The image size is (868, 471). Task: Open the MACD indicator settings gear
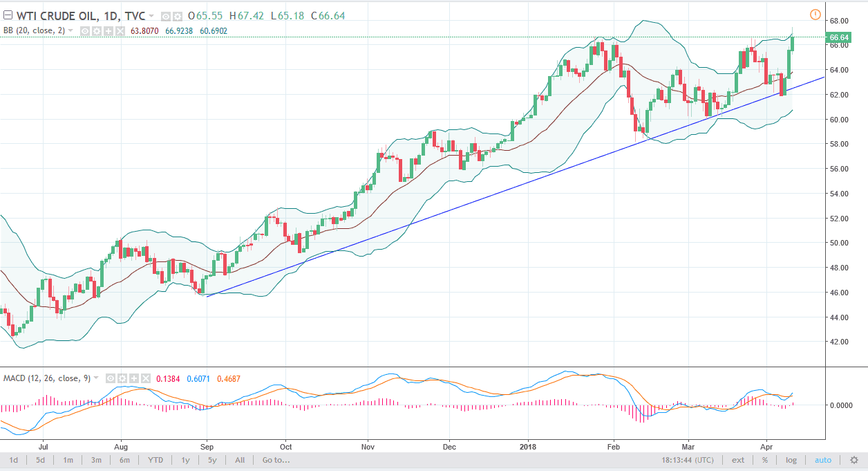121,378
